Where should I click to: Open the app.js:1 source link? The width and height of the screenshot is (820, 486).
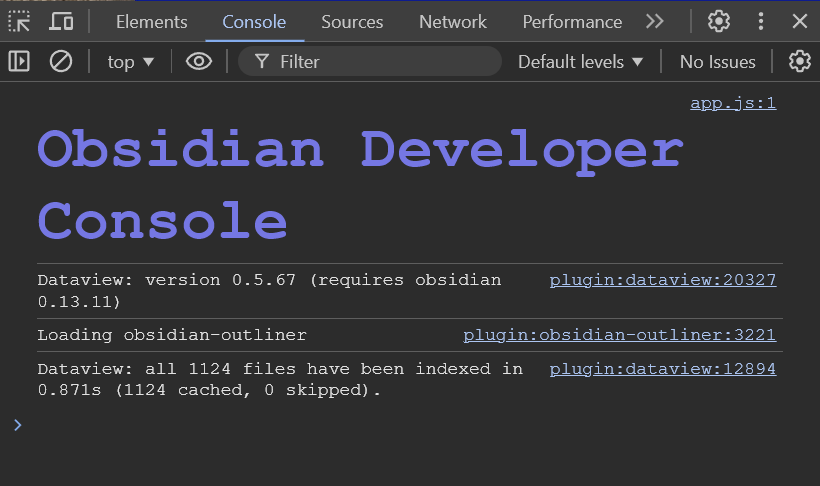733,103
